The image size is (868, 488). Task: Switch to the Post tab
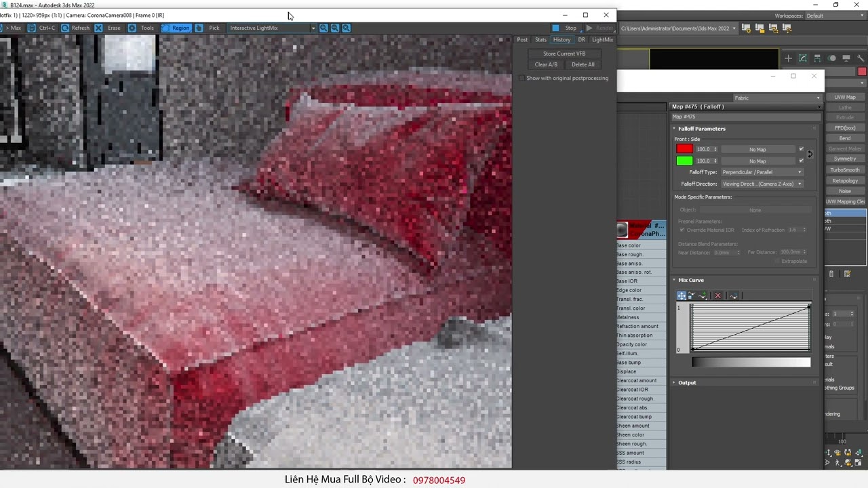[522, 40]
